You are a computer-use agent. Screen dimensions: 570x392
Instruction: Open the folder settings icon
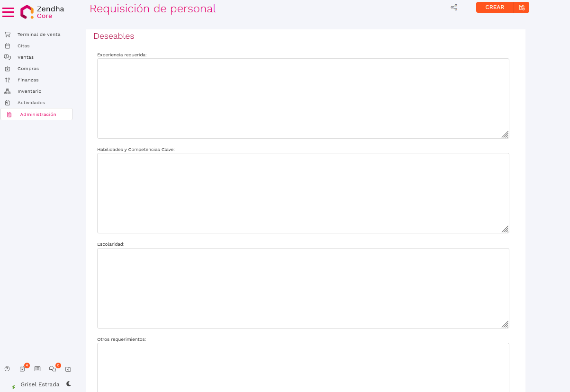click(68, 369)
